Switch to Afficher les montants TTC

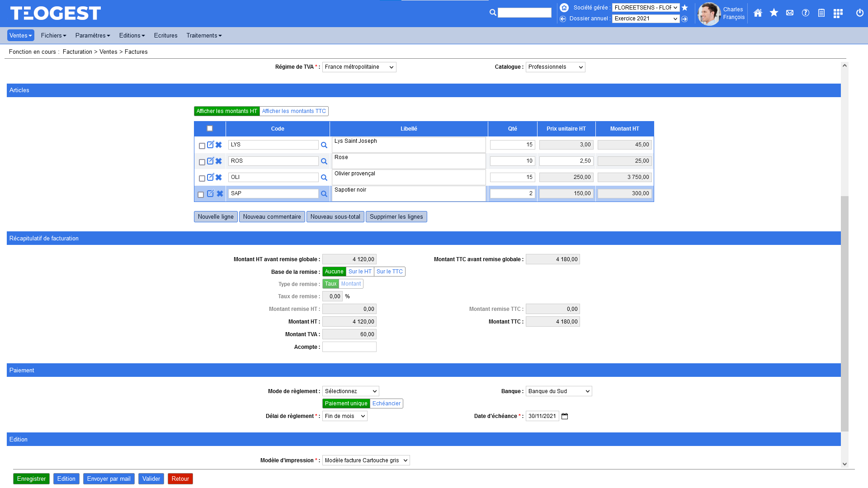(x=294, y=111)
